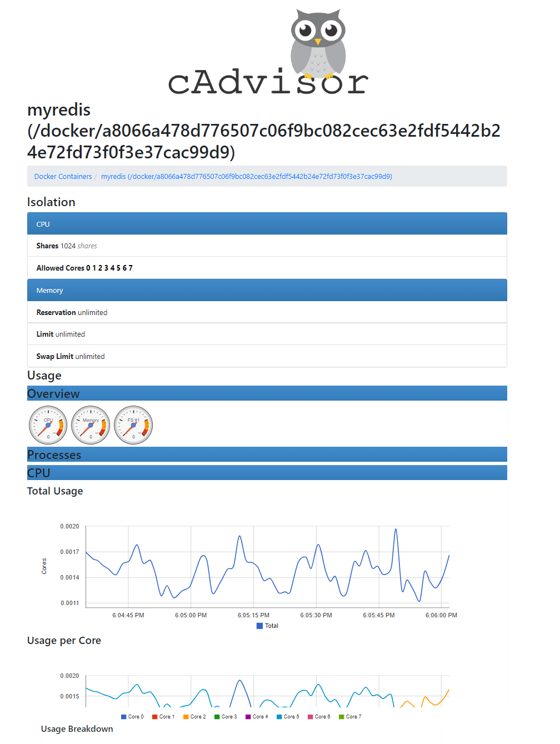Click the Cores y-axis title

coord(44,566)
